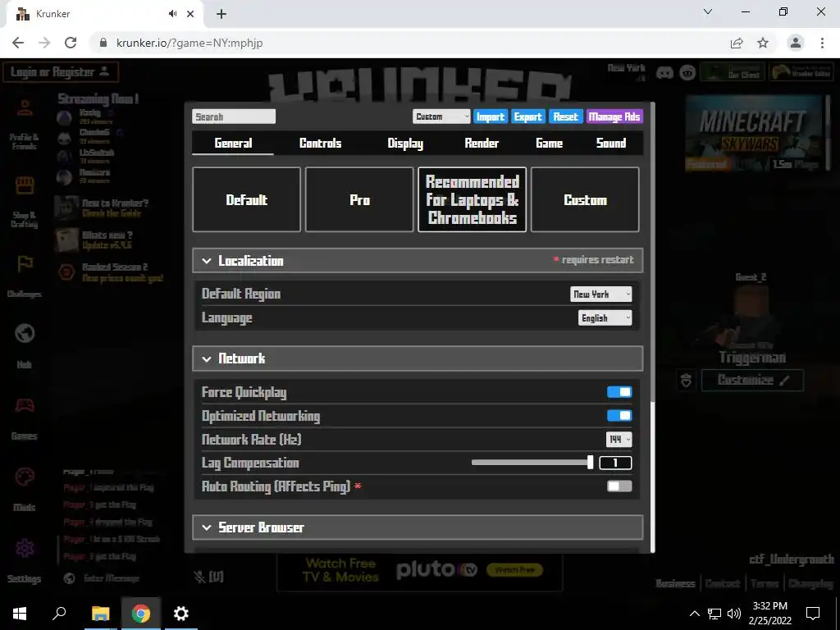Image resolution: width=840 pixels, height=630 pixels.
Task: Open Chrome tab search chevron
Action: coord(708,11)
